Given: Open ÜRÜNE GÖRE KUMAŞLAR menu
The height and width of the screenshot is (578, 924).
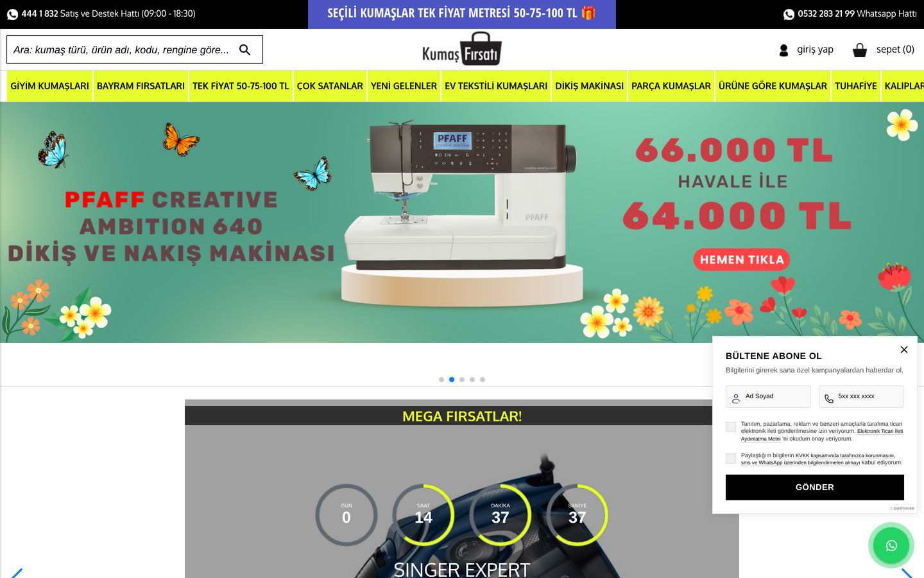Looking at the screenshot, I should (x=773, y=86).
